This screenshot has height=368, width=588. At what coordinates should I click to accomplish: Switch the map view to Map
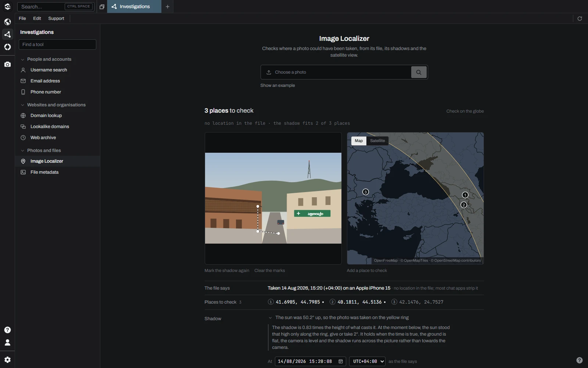pyautogui.click(x=359, y=141)
